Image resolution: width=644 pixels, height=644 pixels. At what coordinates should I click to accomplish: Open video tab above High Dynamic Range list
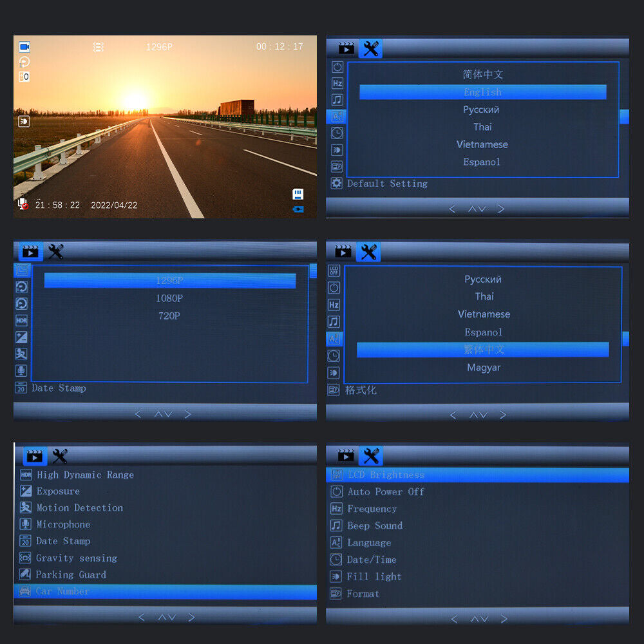point(35,456)
